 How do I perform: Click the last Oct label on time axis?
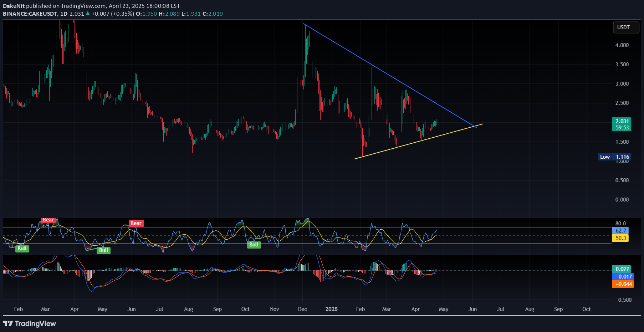[x=586, y=309]
